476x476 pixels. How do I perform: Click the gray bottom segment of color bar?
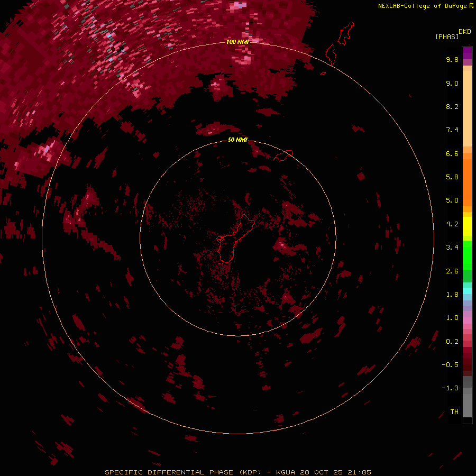coord(467,402)
